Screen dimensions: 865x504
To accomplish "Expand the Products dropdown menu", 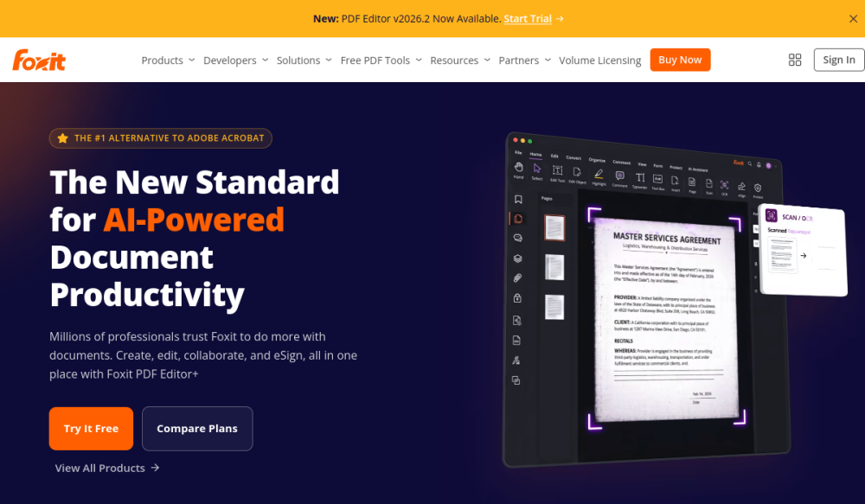I will pos(168,61).
